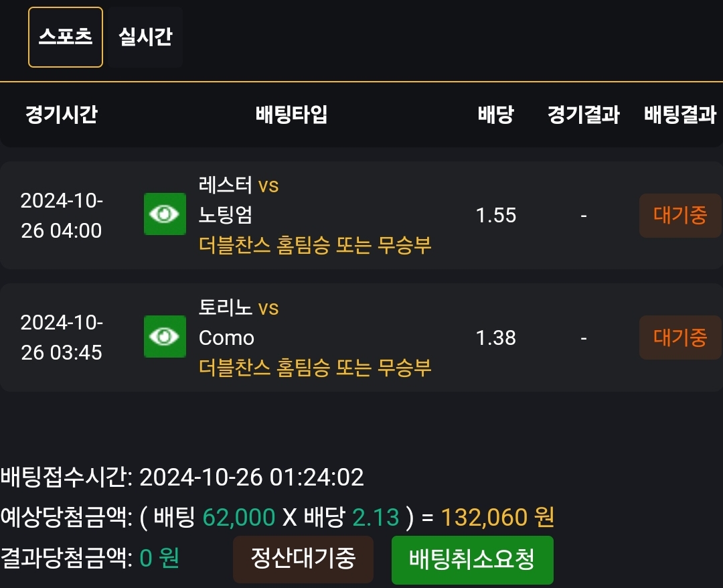
Task: Click the 1.38 odds value
Action: tap(496, 338)
